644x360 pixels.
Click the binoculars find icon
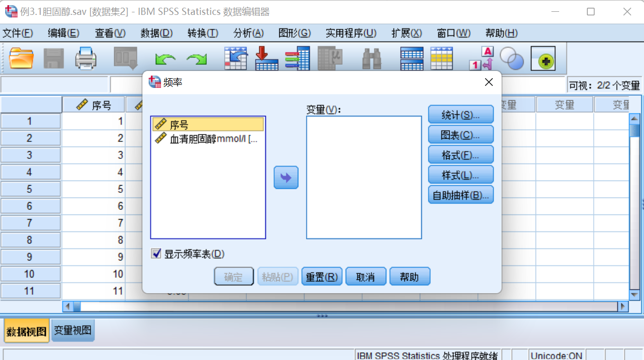[x=371, y=58]
